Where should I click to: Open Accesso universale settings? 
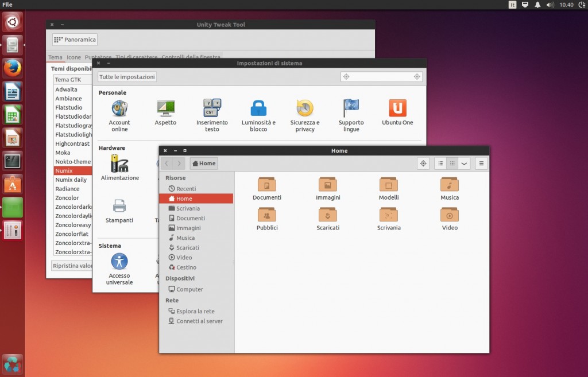click(x=119, y=262)
